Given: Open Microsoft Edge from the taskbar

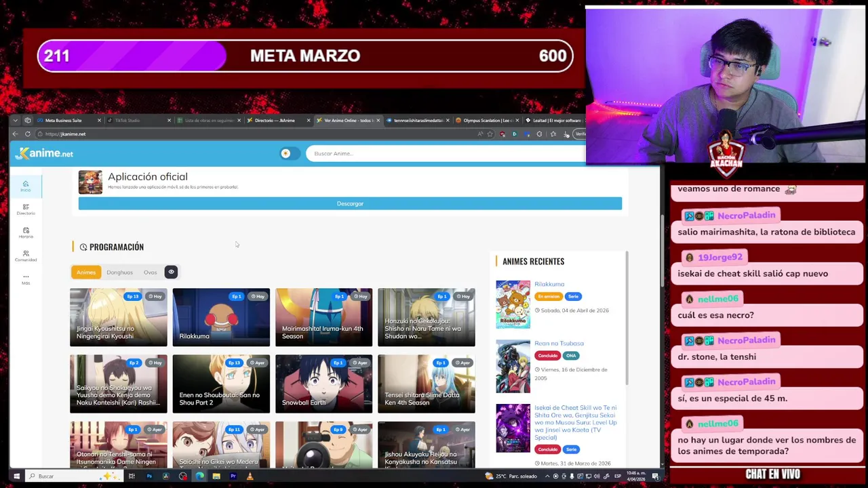Looking at the screenshot, I should [199, 476].
